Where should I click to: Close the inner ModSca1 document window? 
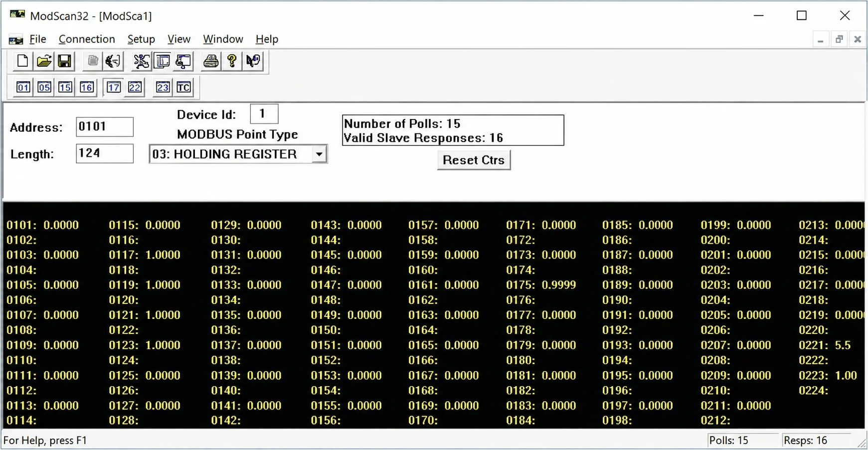click(858, 39)
